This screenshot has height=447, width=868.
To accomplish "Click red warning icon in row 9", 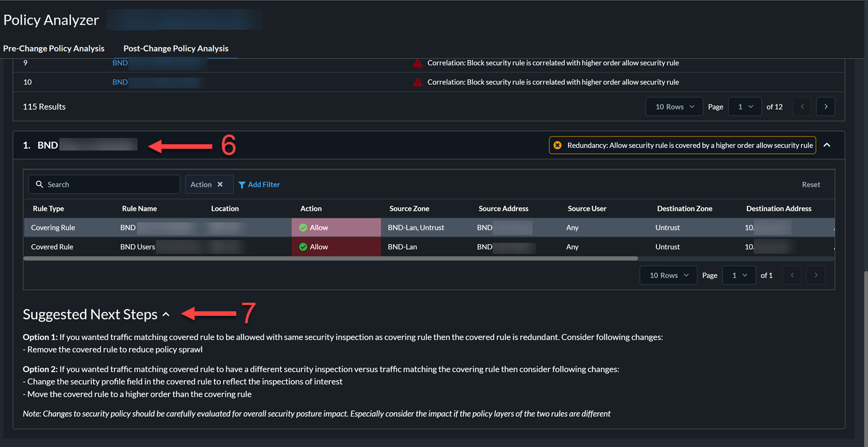I will point(417,63).
